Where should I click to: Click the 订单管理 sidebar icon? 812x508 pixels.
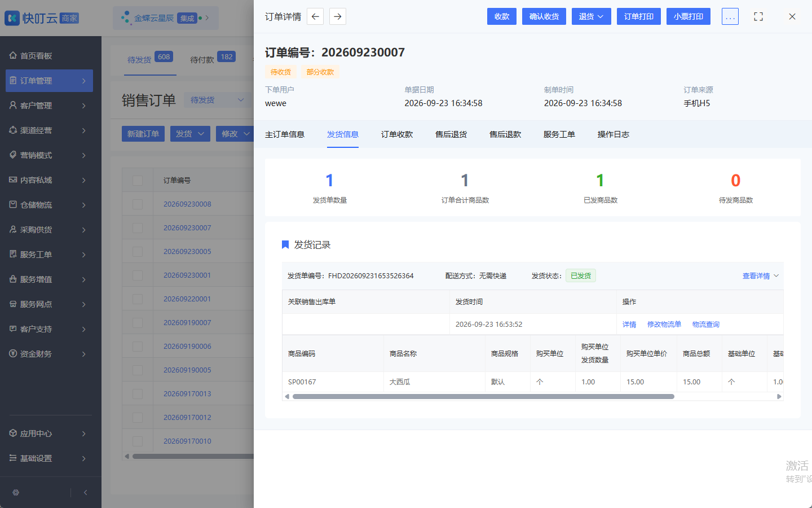point(13,80)
